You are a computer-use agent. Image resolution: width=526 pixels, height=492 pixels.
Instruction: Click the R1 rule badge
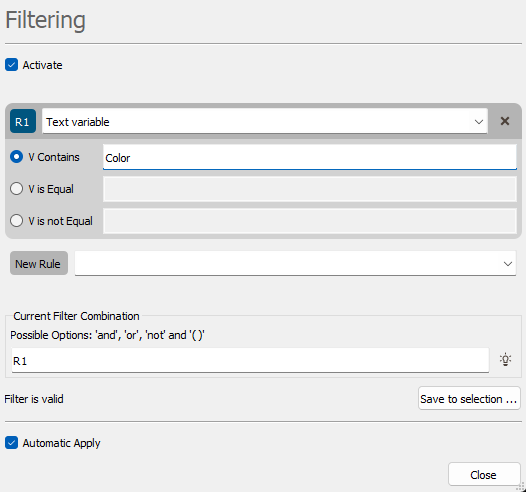[23, 121]
